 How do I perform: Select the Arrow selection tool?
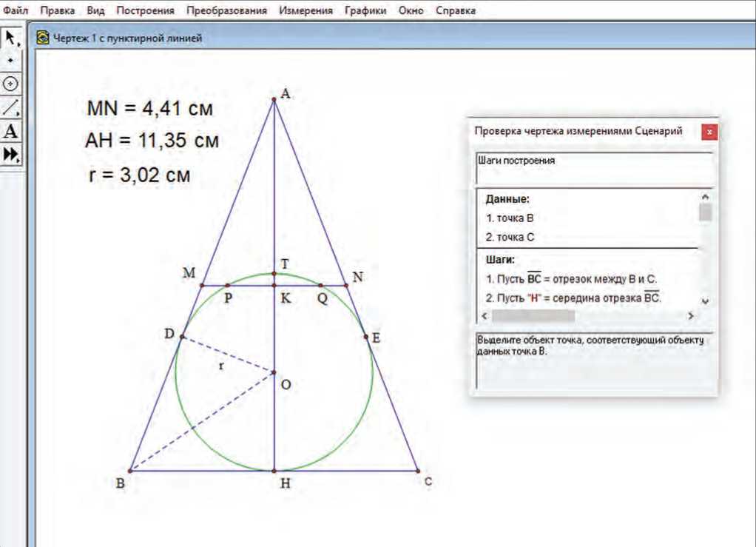[11, 38]
